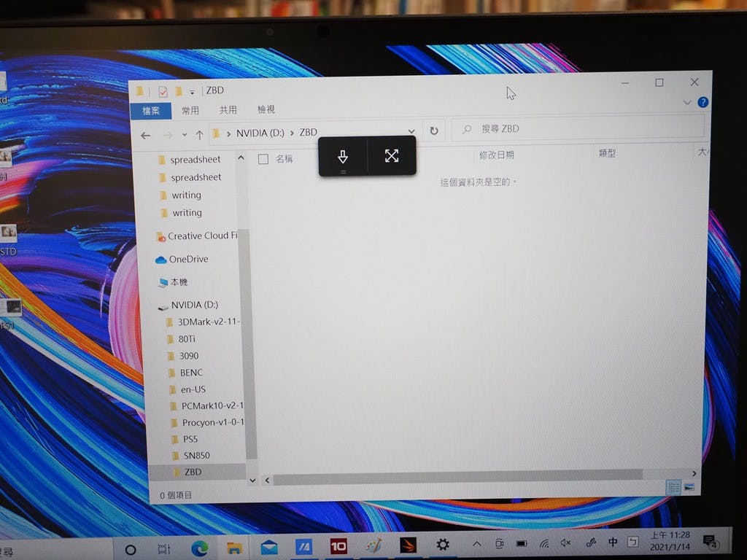The width and height of the screenshot is (747, 560).
Task: Switch to the 共用 ribbon tab
Action: tap(228, 110)
